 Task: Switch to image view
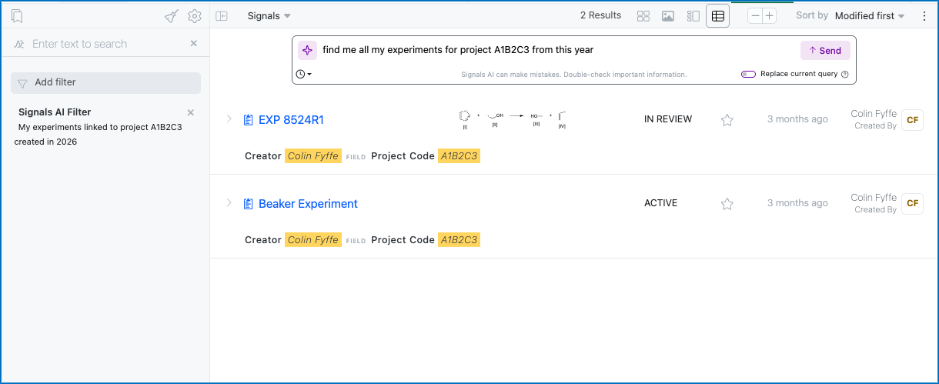[x=668, y=16]
